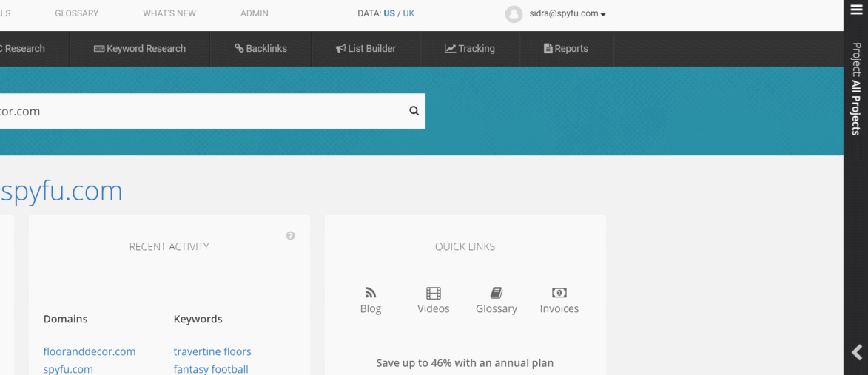Click the help question mark icon

point(291,236)
